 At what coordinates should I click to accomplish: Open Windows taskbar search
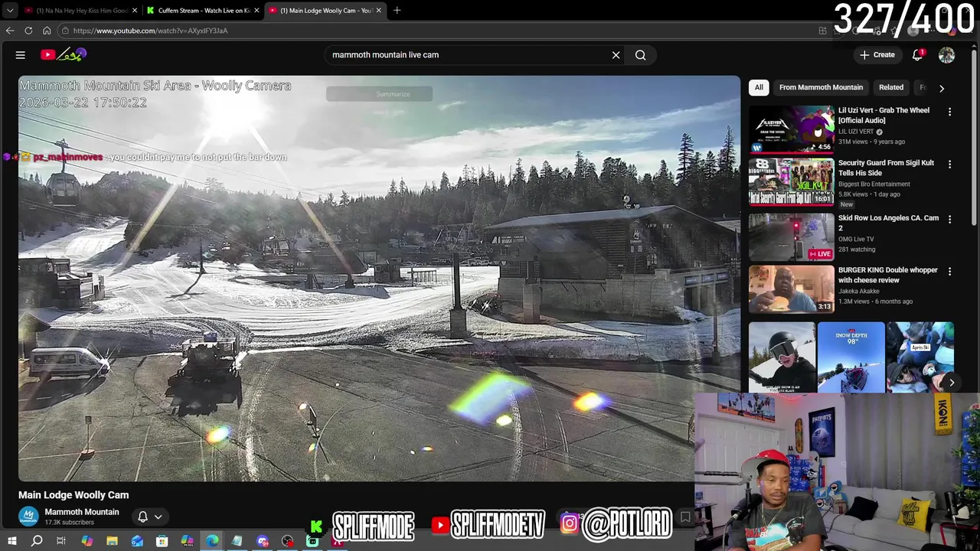[37, 541]
